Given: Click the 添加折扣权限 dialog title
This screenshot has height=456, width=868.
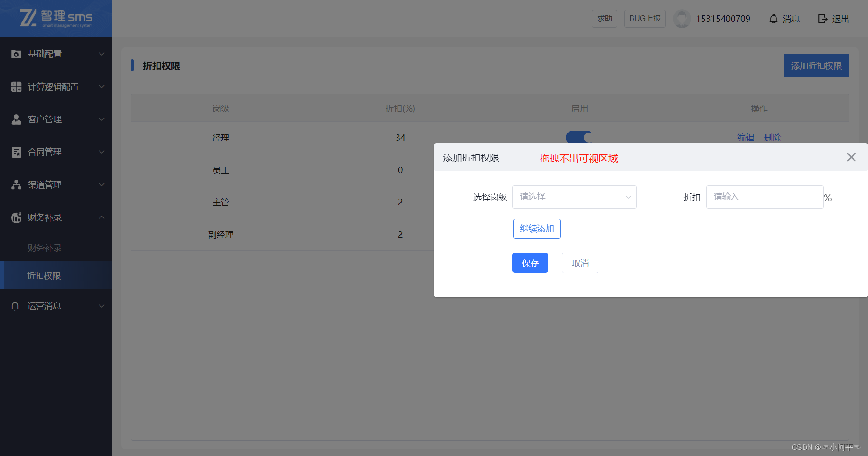Looking at the screenshot, I should tap(471, 158).
